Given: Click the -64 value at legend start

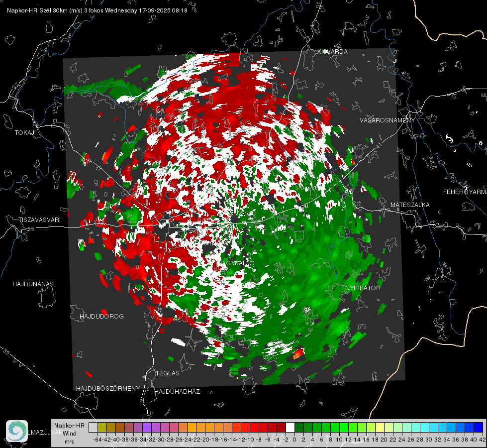Looking at the screenshot, I should click(97, 440).
